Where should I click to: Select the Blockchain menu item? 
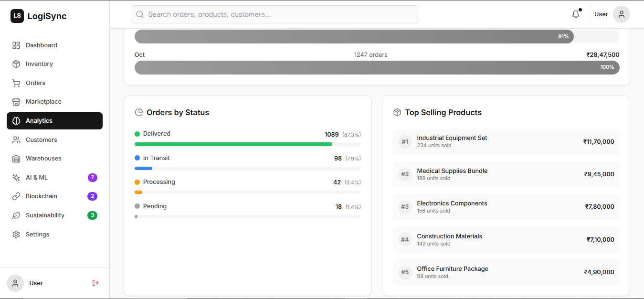41,196
